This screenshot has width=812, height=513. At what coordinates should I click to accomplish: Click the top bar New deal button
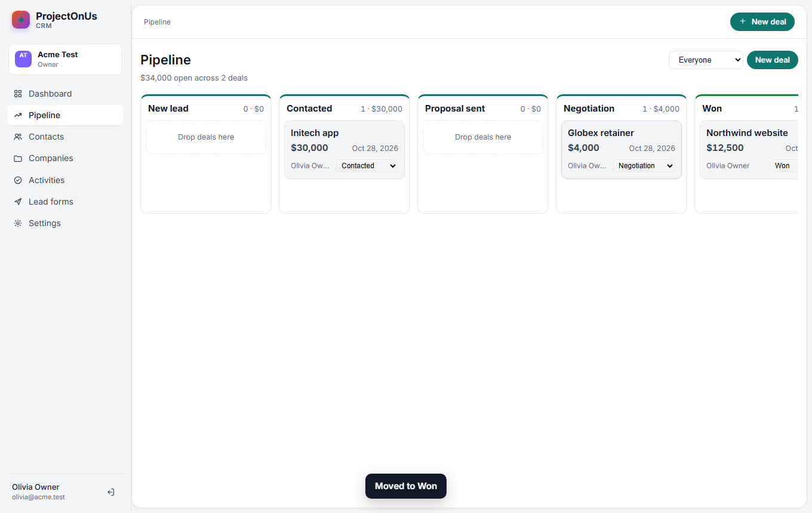click(x=762, y=21)
